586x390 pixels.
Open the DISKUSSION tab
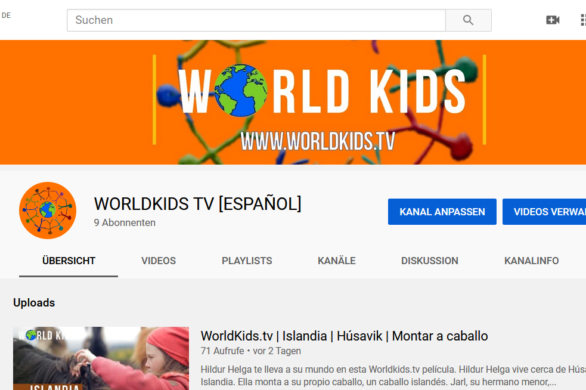pos(429,261)
